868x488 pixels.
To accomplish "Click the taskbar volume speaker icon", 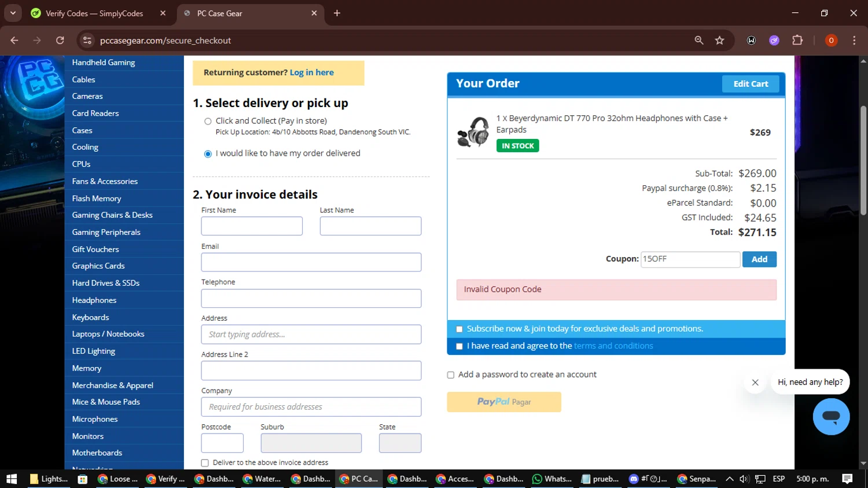I will tap(745, 479).
